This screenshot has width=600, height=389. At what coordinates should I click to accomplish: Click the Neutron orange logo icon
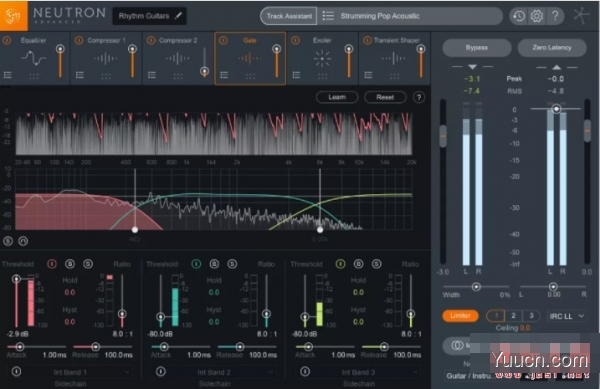click(x=13, y=16)
